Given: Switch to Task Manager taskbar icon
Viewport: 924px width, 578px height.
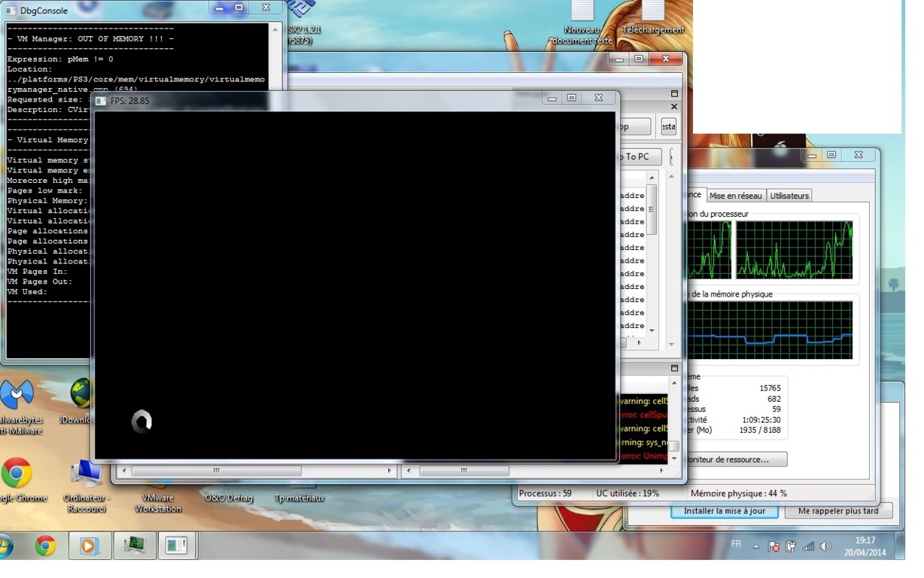Looking at the screenshot, I should [135, 546].
